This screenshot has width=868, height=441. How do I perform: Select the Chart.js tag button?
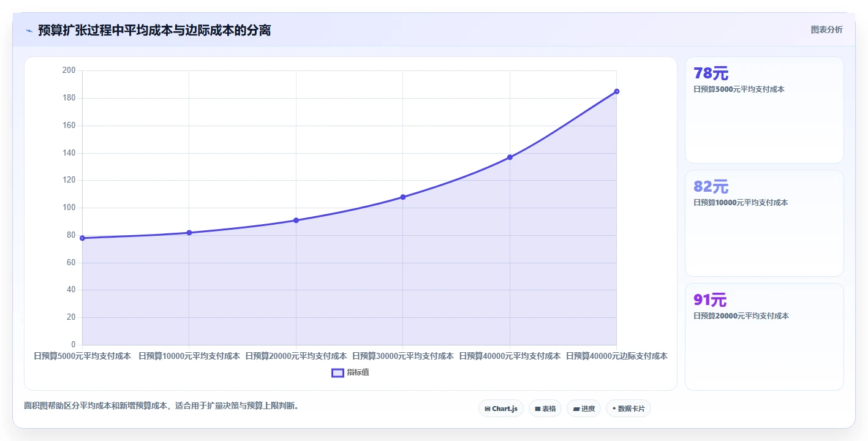[501, 409]
